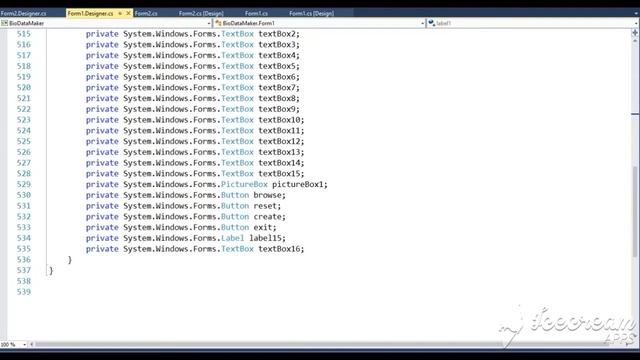Screen dimensions: 640x360
Task: Click 'textBox4' on line 517
Action: click(277, 55)
